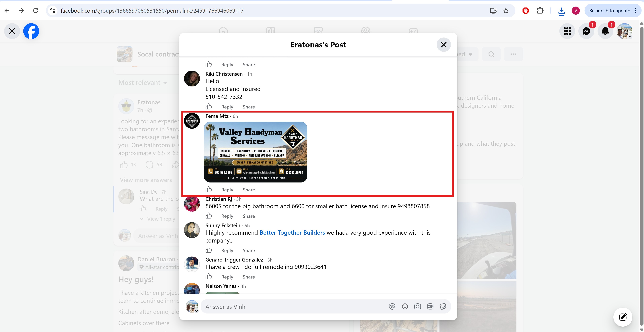
Task: View site information for facebook.com
Action: pyautogui.click(x=53, y=10)
